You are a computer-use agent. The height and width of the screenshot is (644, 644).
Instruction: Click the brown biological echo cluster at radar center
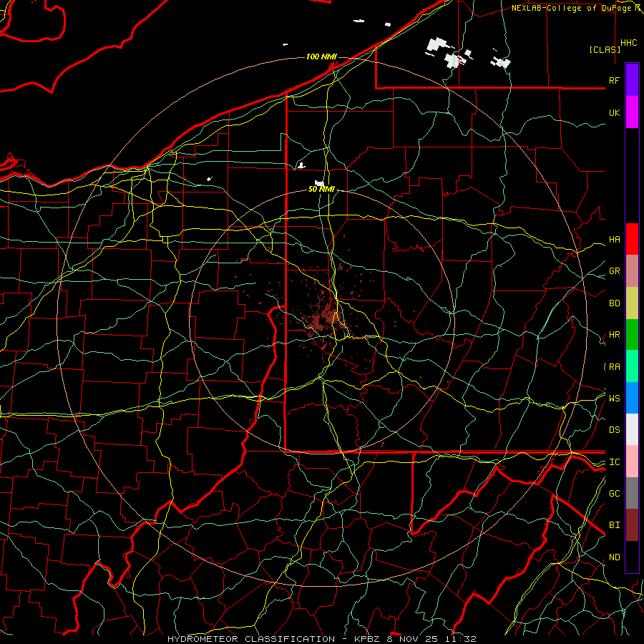point(324,319)
